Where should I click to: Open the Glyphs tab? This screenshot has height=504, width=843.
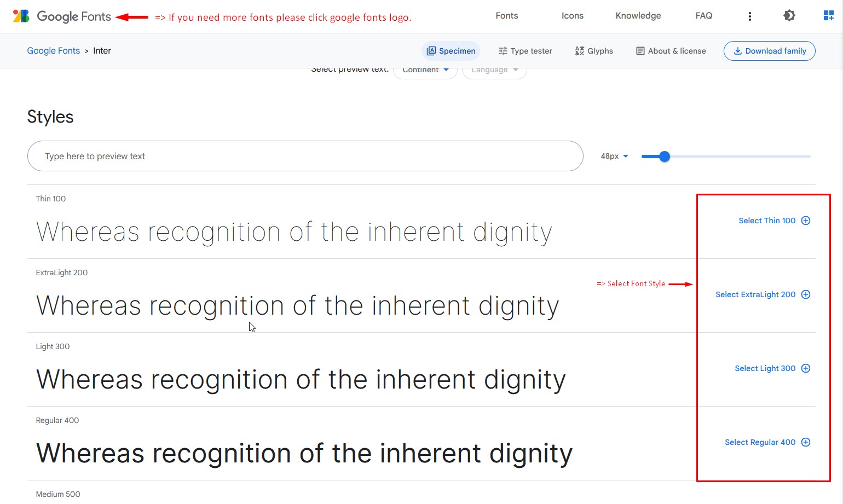[x=594, y=51]
